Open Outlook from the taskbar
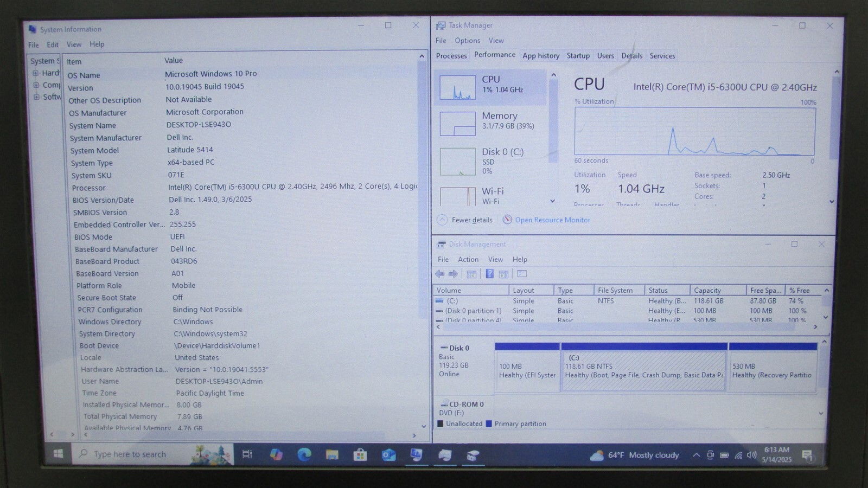The width and height of the screenshot is (868, 488). tap(388, 455)
